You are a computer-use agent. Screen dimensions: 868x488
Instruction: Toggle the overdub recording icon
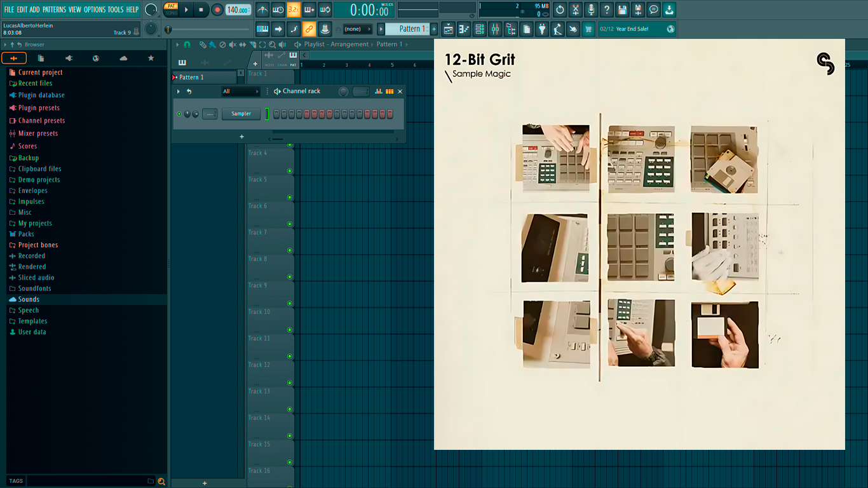(309, 10)
